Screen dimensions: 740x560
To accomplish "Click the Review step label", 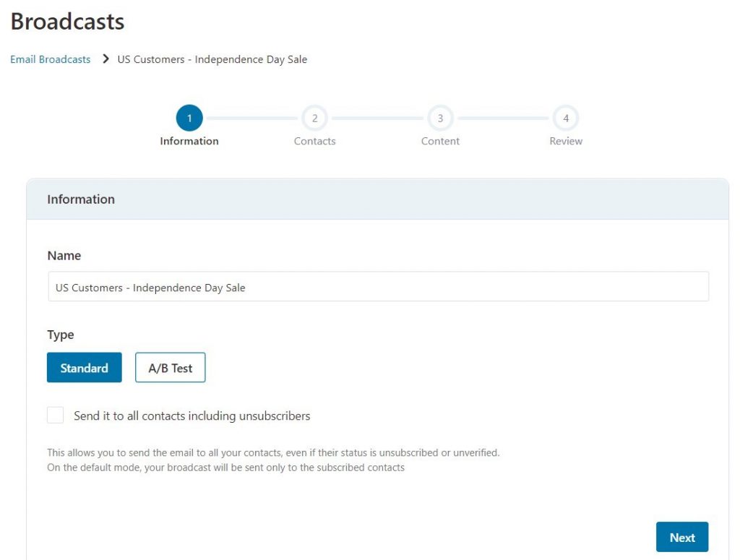I will (566, 141).
